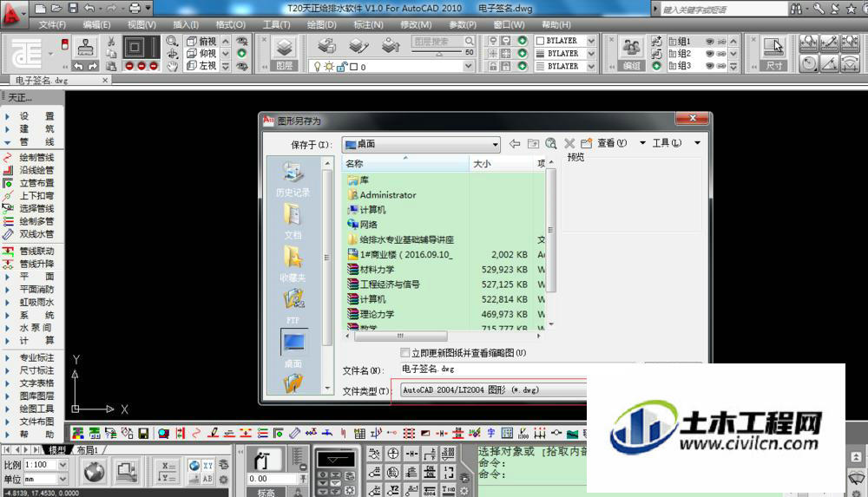This screenshot has width=868, height=497.
Task: Click the scissors Cut icon
Action: 111,42
